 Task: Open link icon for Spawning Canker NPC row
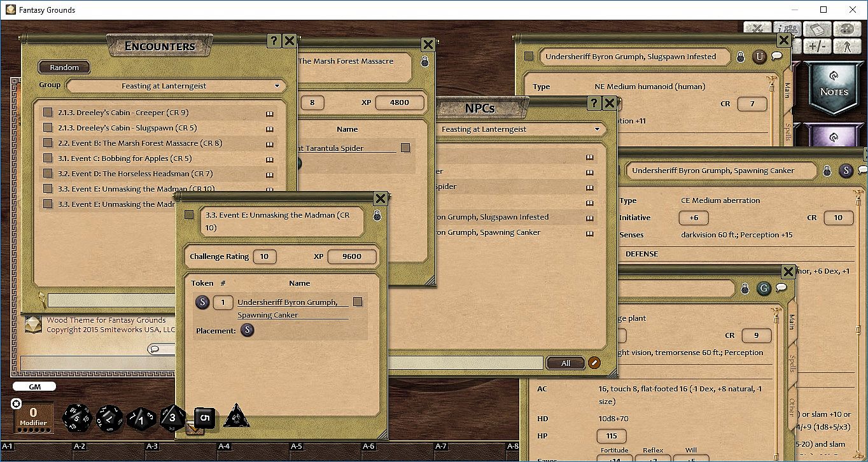[x=589, y=233]
